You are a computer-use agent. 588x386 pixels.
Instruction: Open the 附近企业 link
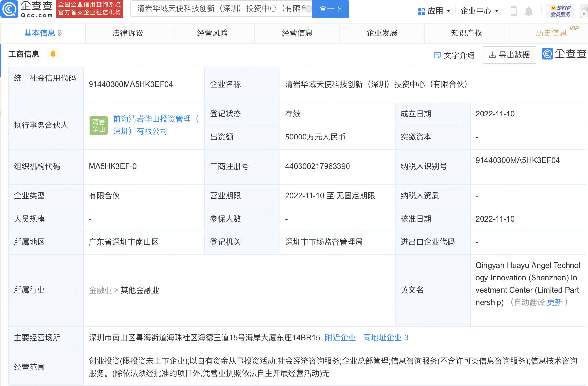coord(340,338)
